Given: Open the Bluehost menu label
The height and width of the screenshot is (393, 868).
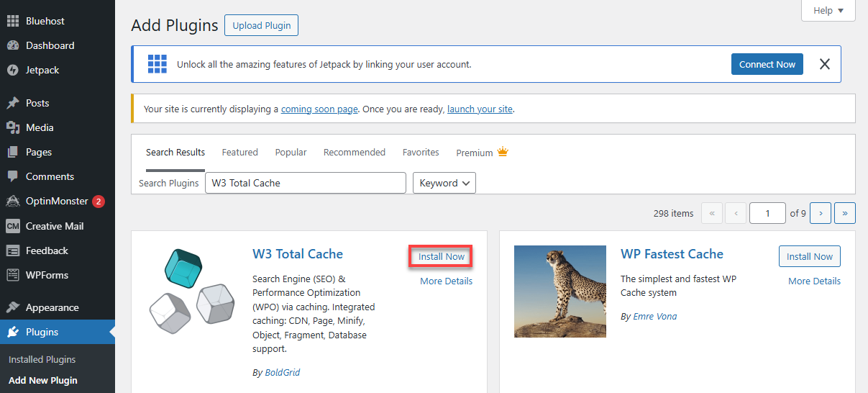Looking at the screenshot, I should tap(45, 21).
